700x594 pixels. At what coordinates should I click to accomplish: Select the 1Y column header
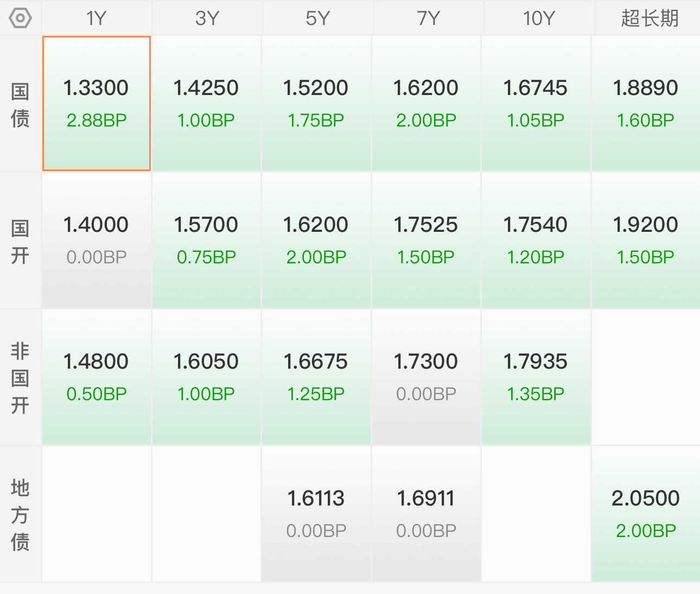97,18
